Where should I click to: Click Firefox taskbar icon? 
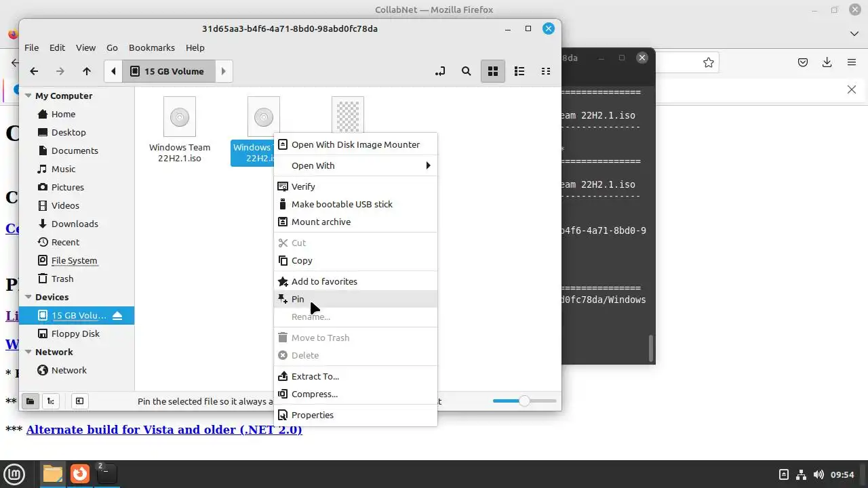coord(80,474)
